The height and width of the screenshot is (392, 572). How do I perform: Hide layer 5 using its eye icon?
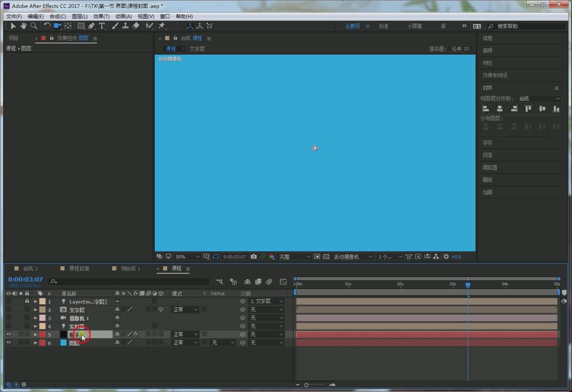pyautogui.click(x=8, y=334)
